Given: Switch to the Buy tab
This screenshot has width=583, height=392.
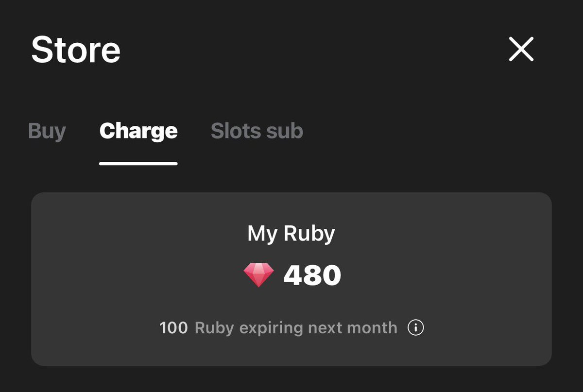Looking at the screenshot, I should tap(47, 131).
